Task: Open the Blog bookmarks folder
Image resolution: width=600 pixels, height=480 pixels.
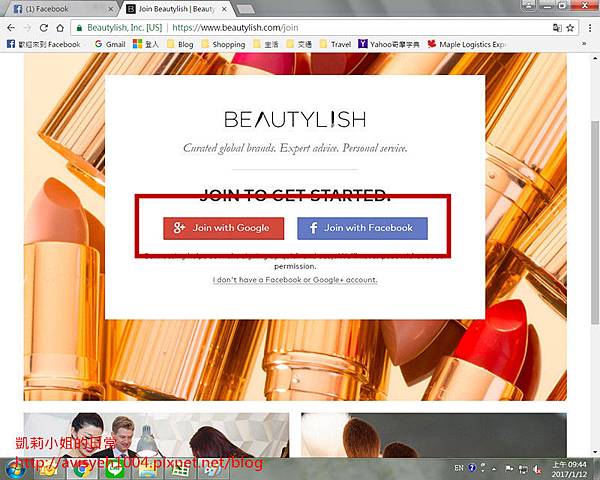Action: [x=180, y=44]
